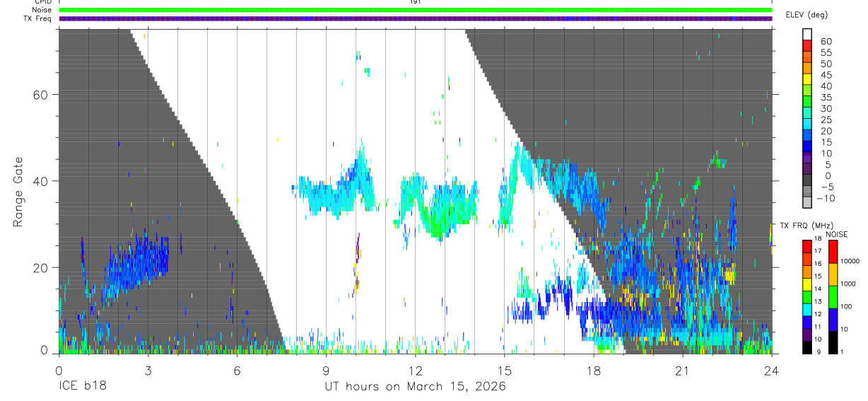Click the 'ICE b18' radar beam label
The image size is (868, 401).
coord(82,387)
